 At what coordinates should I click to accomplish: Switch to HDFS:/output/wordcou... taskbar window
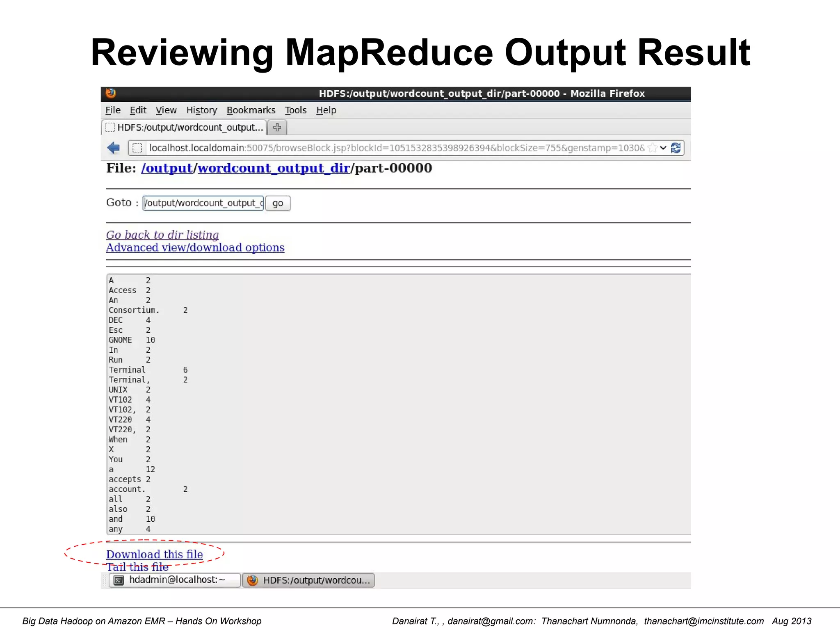point(308,580)
